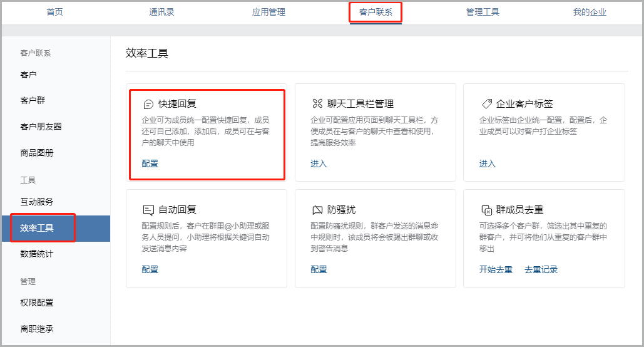Screen dimensions: 644x347
Task: Open 数据统计 in the sidebar
Action: pos(37,254)
